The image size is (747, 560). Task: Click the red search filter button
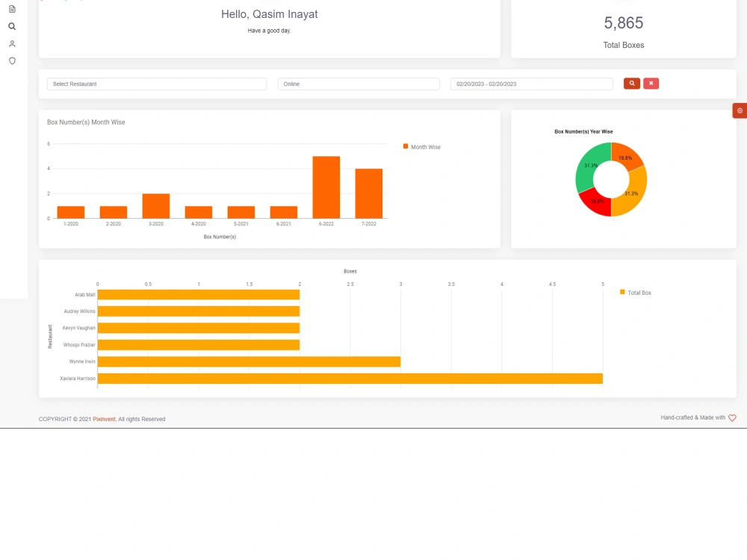pos(632,84)
